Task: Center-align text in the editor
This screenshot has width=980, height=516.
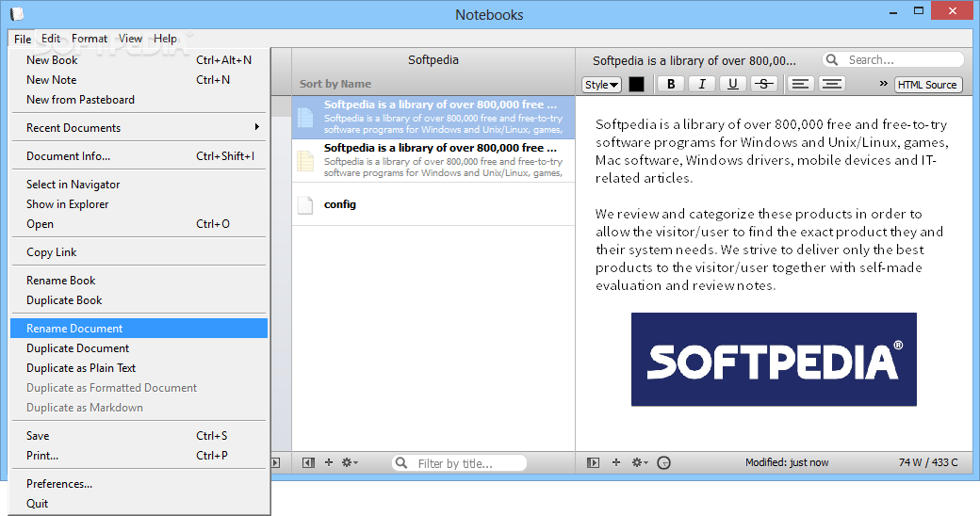Action: pos(831,84)
